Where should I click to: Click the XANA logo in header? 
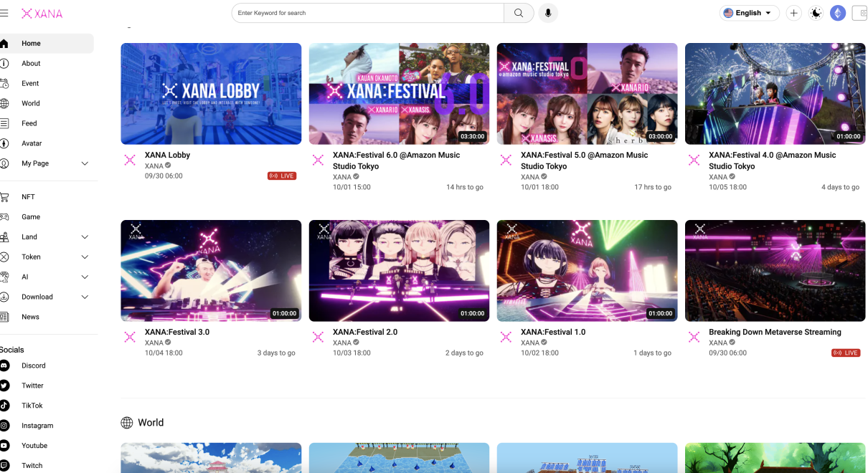[x=42, y=14]
